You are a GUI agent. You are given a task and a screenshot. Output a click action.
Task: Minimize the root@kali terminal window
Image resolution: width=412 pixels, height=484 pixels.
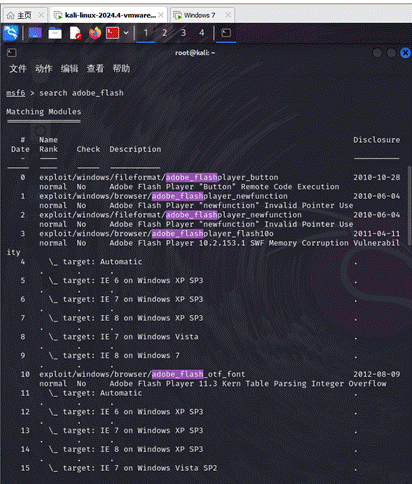(x=377, y=53)
